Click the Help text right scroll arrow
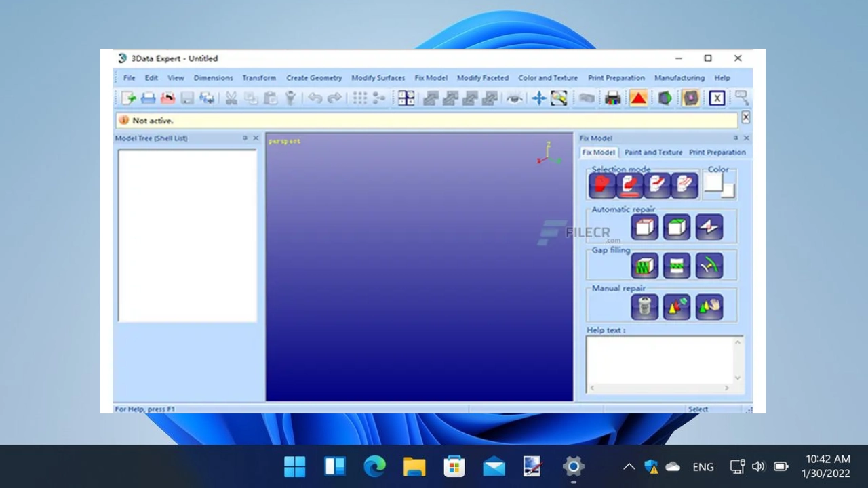 coord(726,388)
